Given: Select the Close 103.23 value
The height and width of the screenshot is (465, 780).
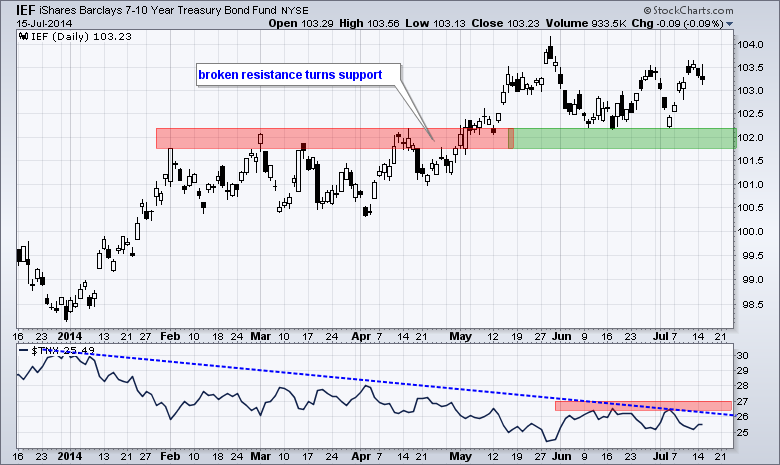Looking at the screenshot, I should pyautogui.click(x=505, y=23).
